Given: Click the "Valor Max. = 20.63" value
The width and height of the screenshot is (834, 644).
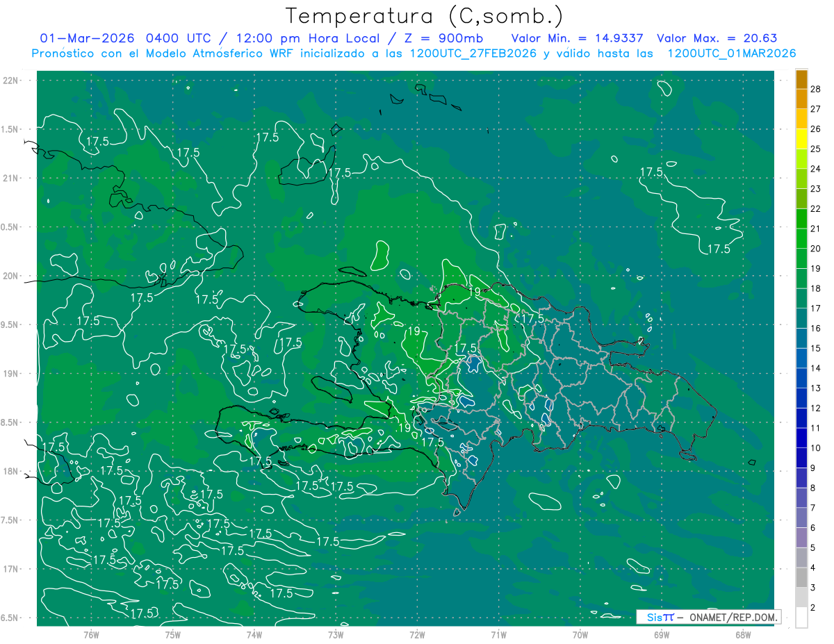Looking at the screenshot, I should pyautogui.click(x=717, y=38).
